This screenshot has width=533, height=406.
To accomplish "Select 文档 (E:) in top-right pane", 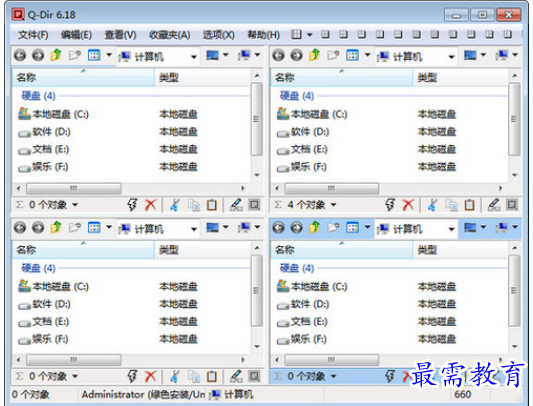I will [302, 149].
